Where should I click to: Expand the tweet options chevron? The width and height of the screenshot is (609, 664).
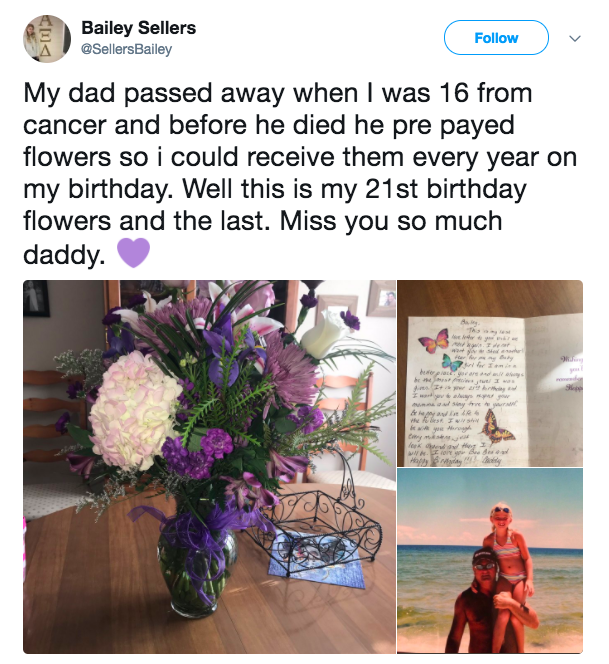click(574, 39)
